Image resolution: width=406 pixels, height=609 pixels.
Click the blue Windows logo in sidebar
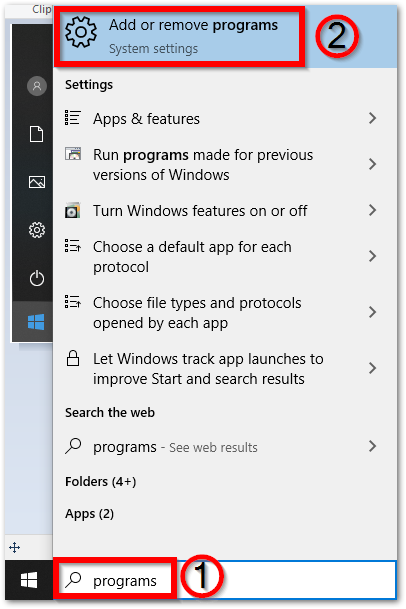pyautogui.click(x=36, y=322)
